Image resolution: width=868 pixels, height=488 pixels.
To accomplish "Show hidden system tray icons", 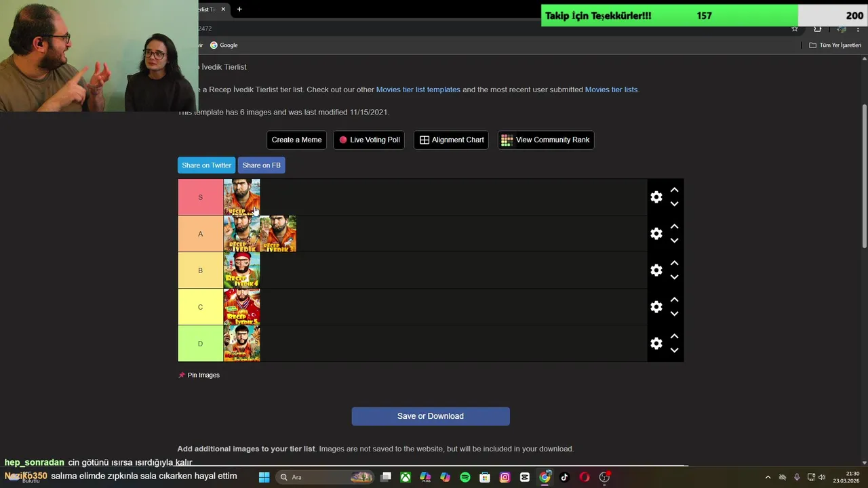I will [768, 477].
